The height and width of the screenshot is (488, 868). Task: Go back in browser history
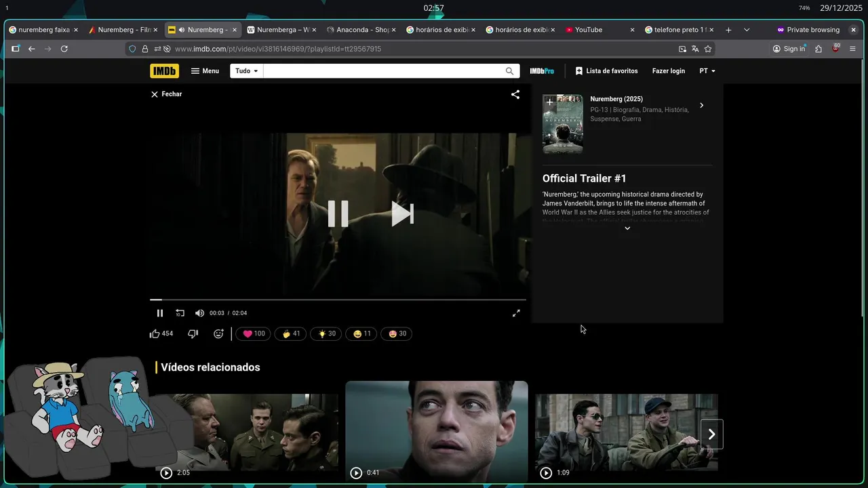[31, 49]
